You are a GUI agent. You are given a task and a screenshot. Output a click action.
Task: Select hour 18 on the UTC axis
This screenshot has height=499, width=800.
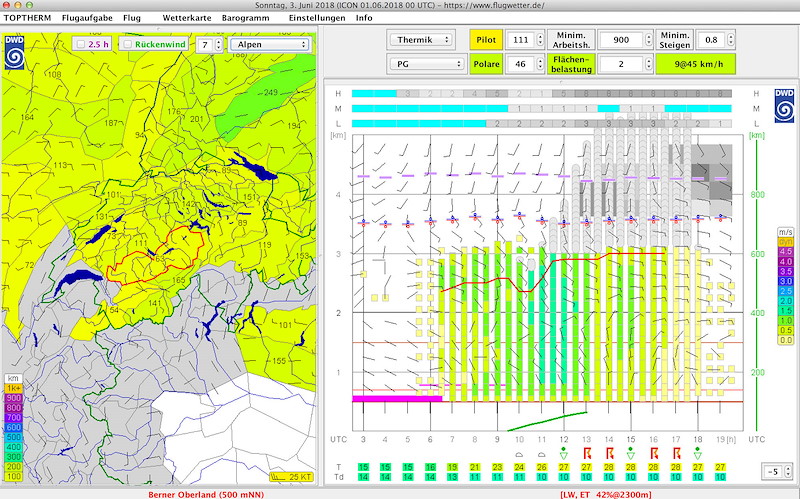click(x=698, y=439)
